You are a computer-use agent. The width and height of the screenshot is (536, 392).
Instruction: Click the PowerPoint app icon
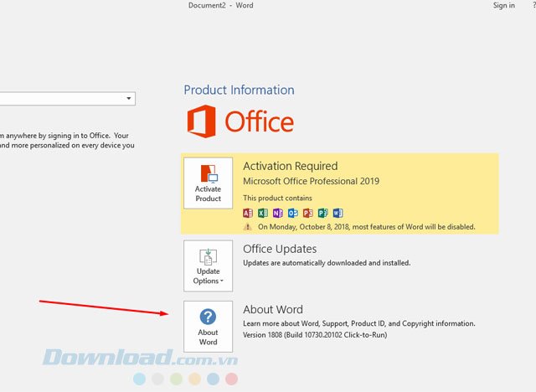(308, 213)
